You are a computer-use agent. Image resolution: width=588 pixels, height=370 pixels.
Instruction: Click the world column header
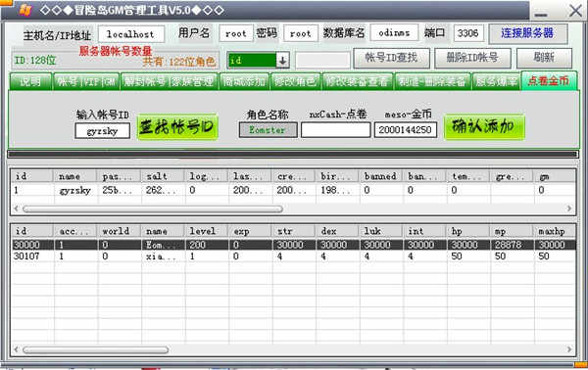tap(120, 231)
